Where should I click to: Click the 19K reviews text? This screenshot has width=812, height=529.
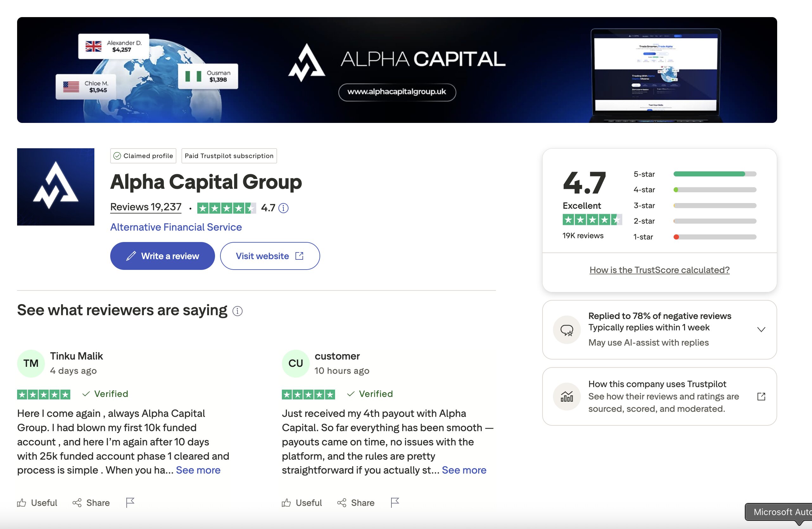pos(583,235)
